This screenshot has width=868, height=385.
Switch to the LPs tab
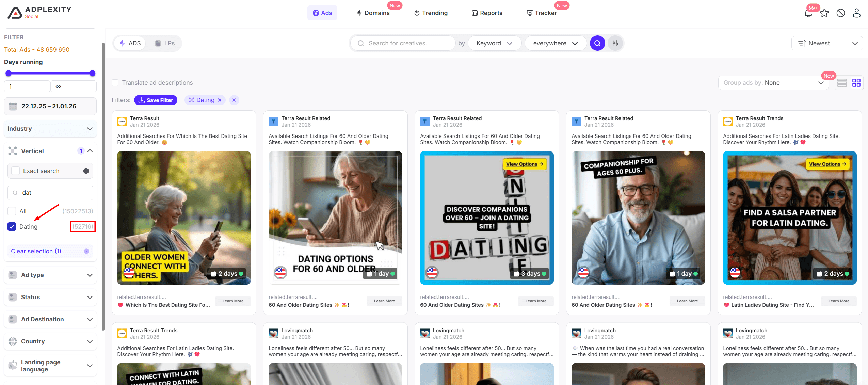tap(165, 43)
